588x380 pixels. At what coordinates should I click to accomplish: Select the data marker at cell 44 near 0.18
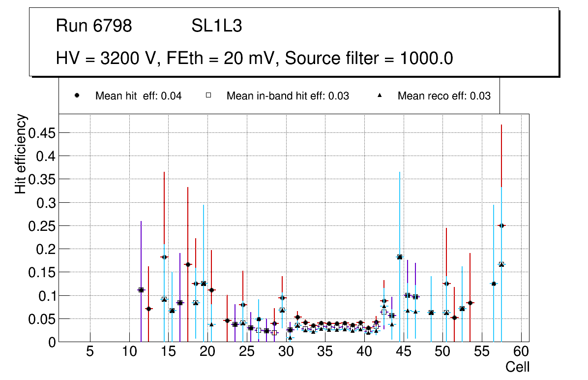[400, 257]
